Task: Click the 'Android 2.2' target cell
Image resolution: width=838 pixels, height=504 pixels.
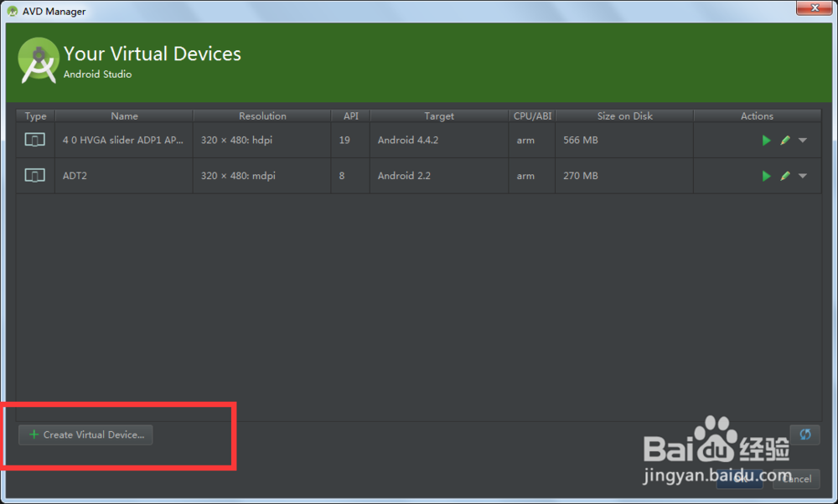Action: (x=439, y=176)
